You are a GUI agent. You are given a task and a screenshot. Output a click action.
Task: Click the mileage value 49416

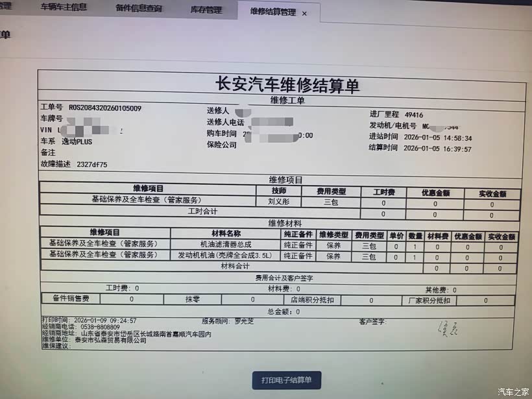(x=414, y=115)
